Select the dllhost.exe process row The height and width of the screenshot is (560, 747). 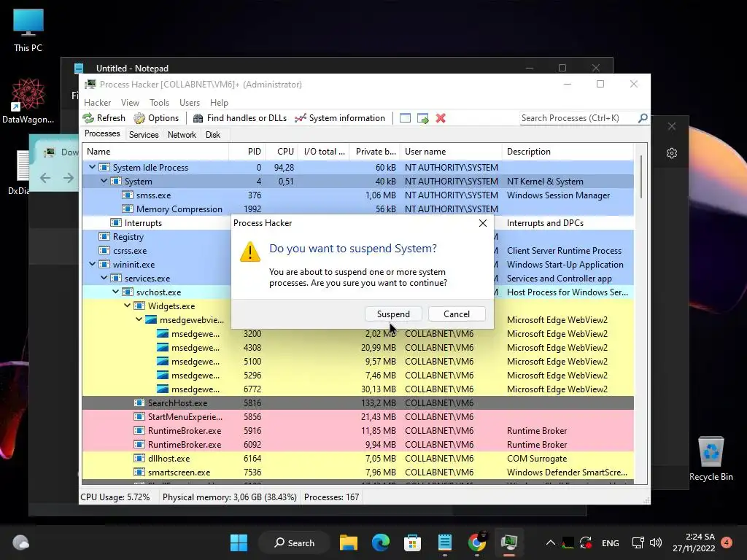[358, 458]
